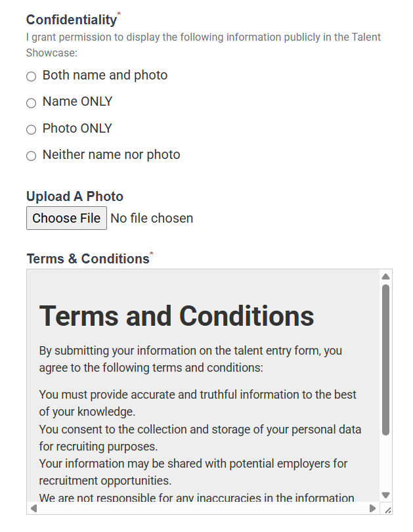This screenshot has height=532, width=413.
Task: Click the "Your information may be shared" line
Action: click(x=193, y=464)
